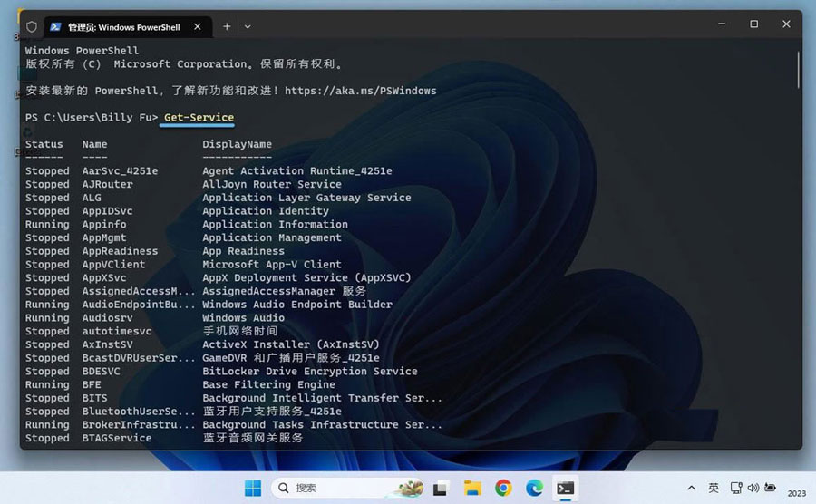
Task: Open Microsoft Edge from the taskbar
Action: click(x=534, y=488)
